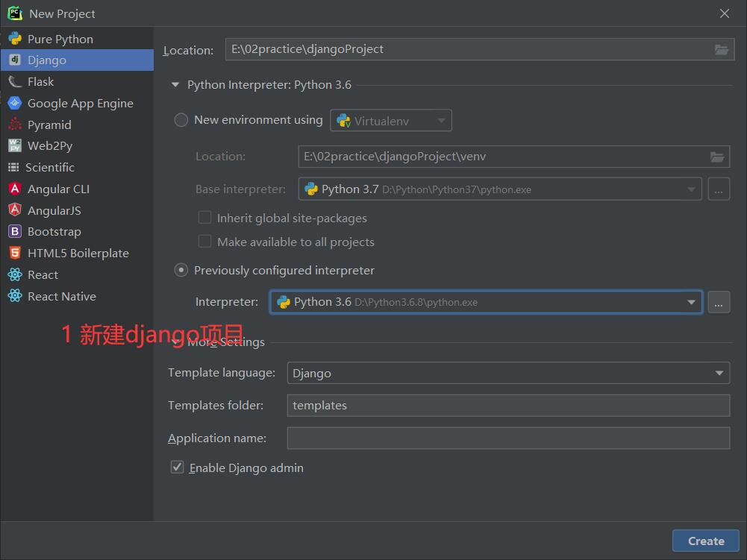This screenshot has height=560, width=747.
Task: Click the Python icon beside Python 3.7 interpreter
Action: click(311, 189)
